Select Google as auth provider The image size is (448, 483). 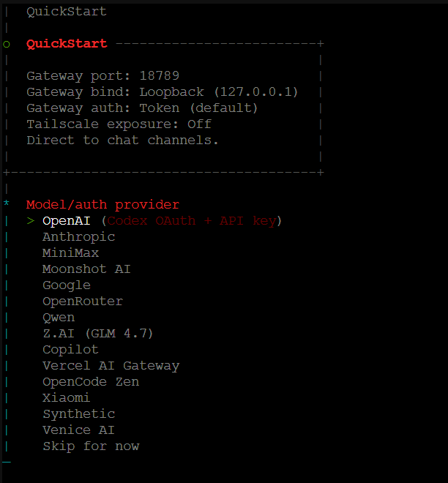(x=67, y=285)
